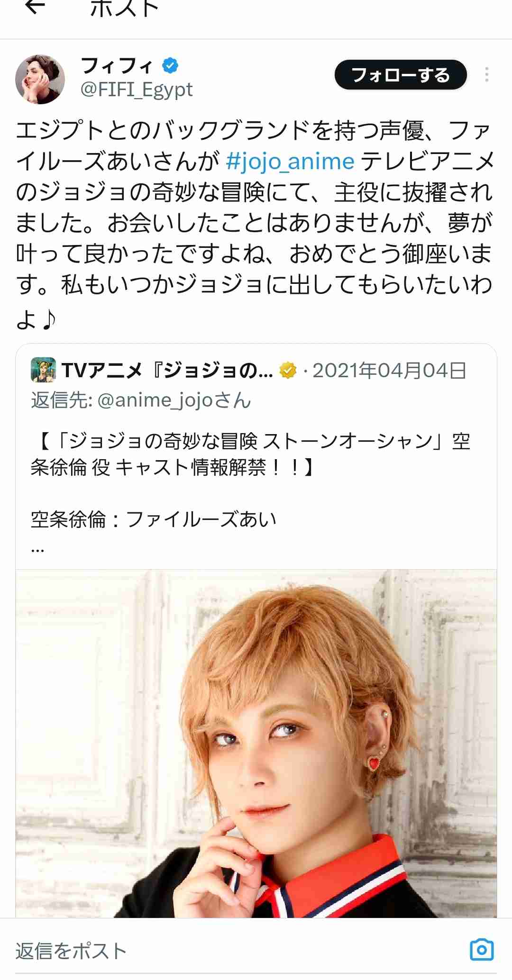Open the quoted post's cast photo
Screen dimensions: 512x980
coord(256,743)
